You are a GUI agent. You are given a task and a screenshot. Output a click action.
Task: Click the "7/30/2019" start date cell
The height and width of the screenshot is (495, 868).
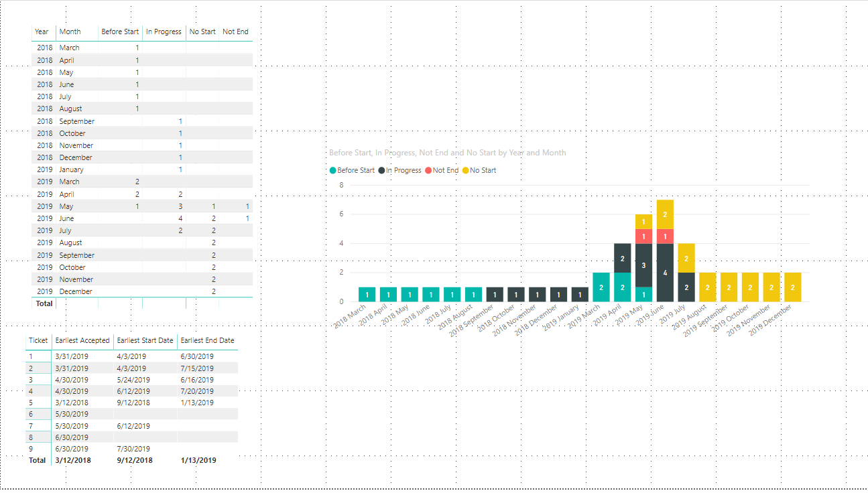click(x=133, y=449)
